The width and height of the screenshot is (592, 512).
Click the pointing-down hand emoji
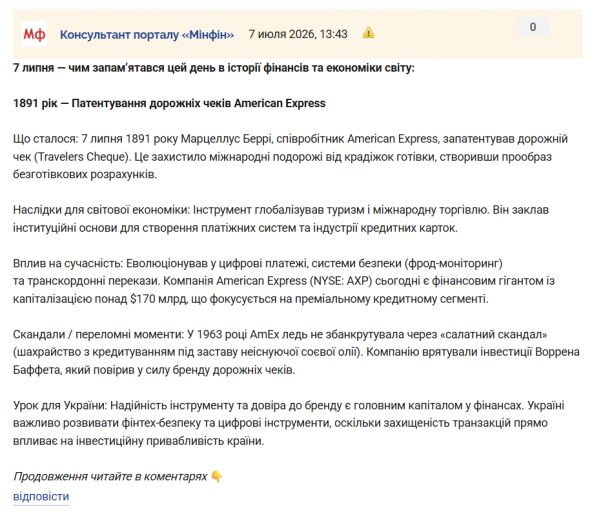[216, 477]
